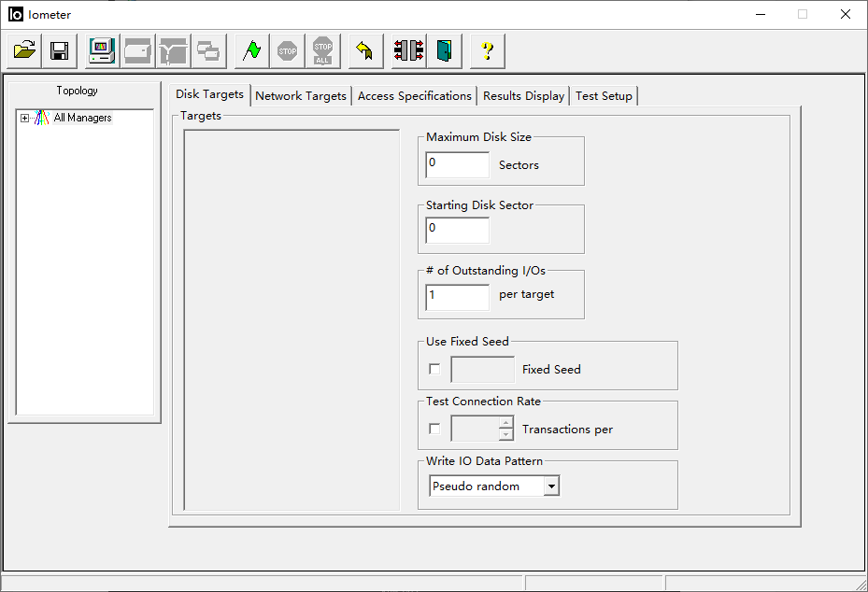Image resolution: width=868 pixels, height=592 pixels.
Task: Open help with the yellow question mark
Action: pos(487,51)
